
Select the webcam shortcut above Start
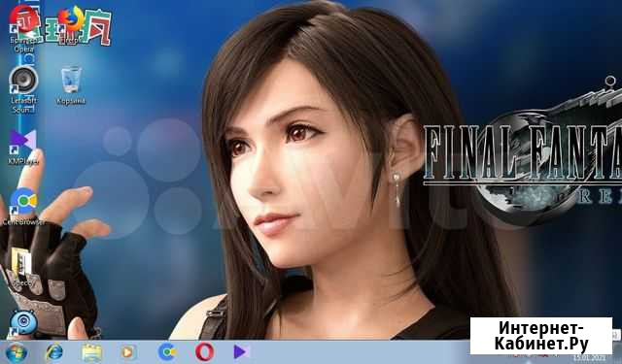(23, 323)
